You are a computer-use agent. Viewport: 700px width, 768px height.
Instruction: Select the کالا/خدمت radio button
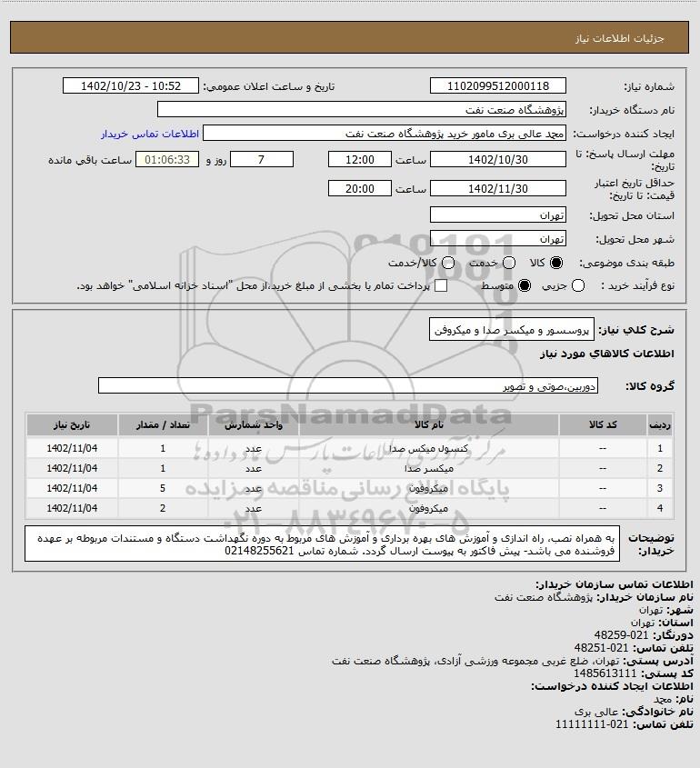click(447, 263)
